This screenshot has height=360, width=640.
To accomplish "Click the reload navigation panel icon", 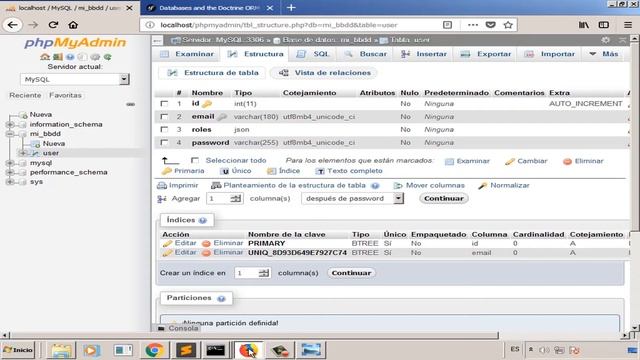I will click(107, 57).
